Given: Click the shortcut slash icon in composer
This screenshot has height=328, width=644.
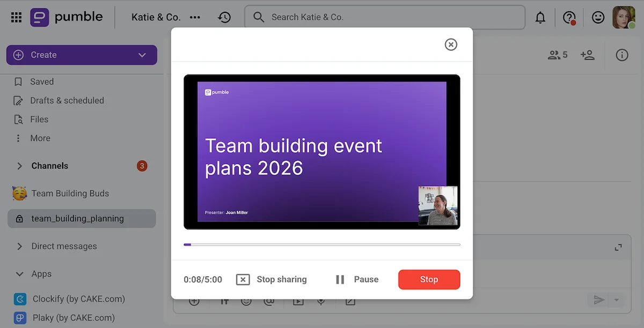Looking at the screenshot, I should [x=350, y=301].
